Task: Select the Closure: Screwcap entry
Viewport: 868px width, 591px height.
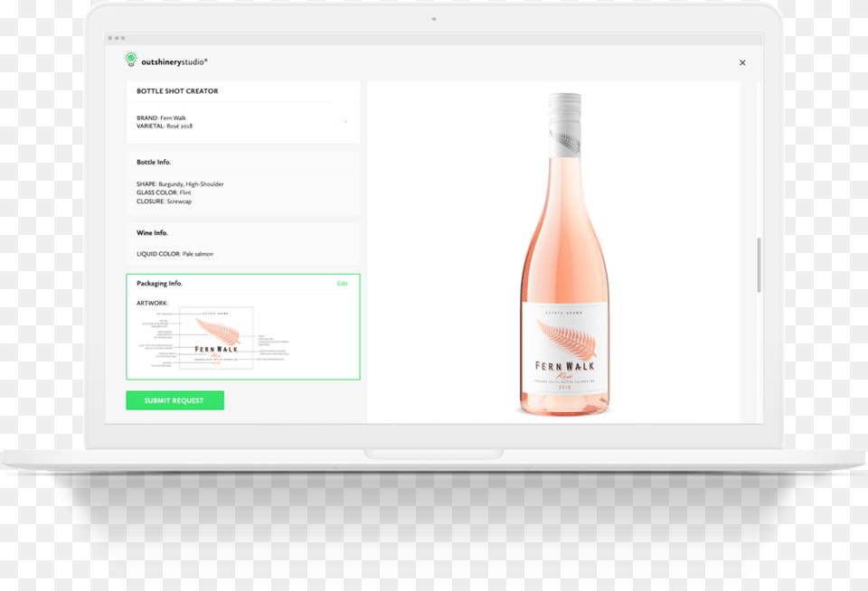Action: [x=164, y=202]
